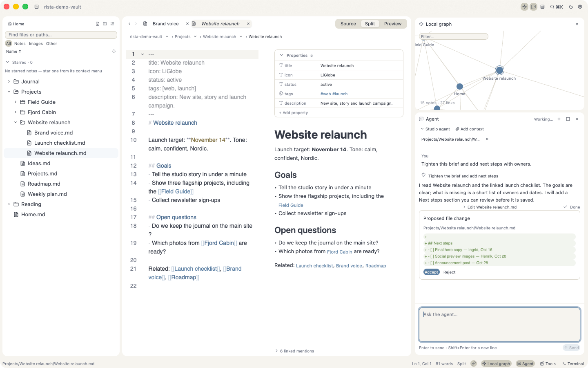Collapse the Properties section
The image size is (588, 368).
pyautogui.click(x=281, y=55)
